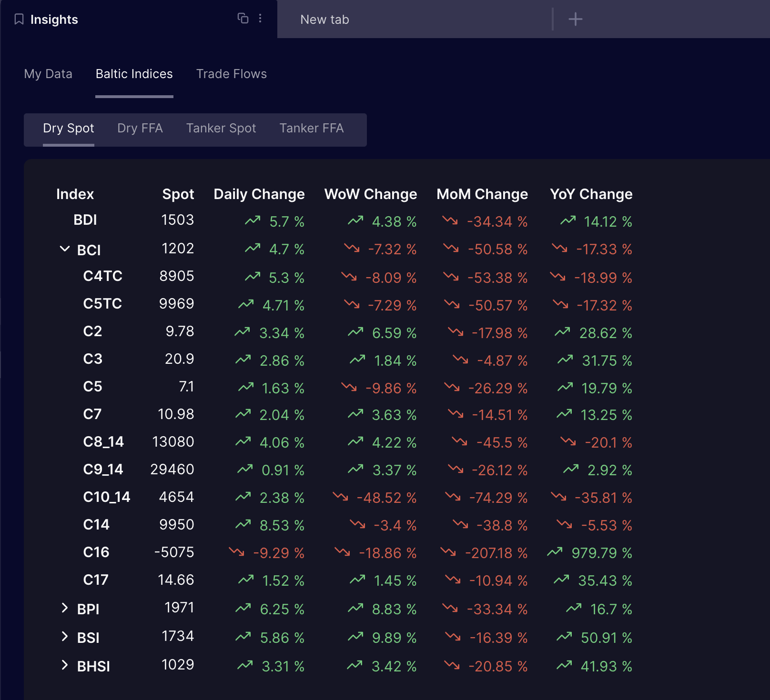The width and height of the screenshot is (770, 700).
Task: Collapse the BCI index group
Action: click(x=65, y=249)
